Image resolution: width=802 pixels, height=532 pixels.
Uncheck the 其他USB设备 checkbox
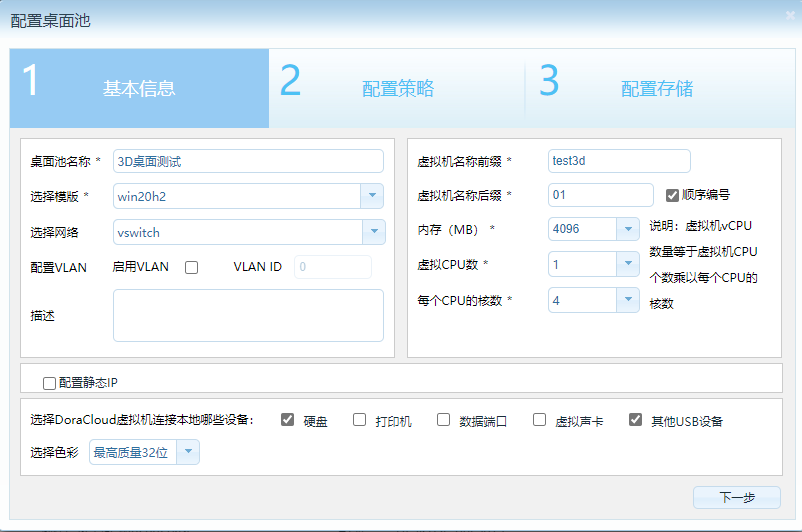click(635, 420)
